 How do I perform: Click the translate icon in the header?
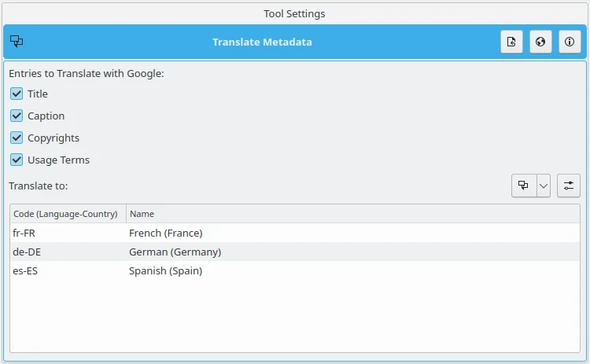(17, 42)
